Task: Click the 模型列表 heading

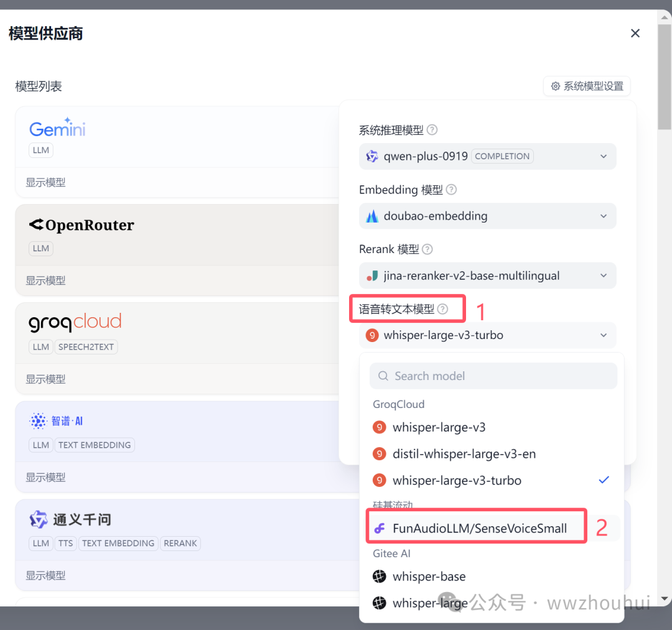Action: pos(39,86)
